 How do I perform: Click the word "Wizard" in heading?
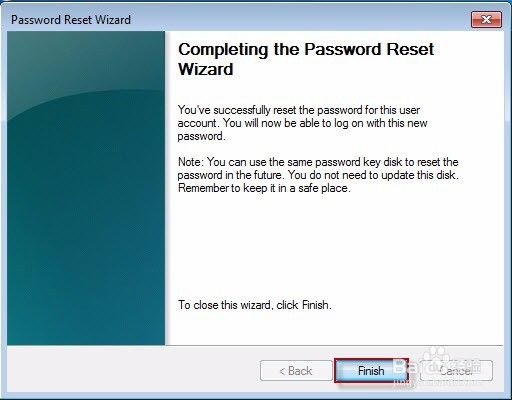(206, 69)
